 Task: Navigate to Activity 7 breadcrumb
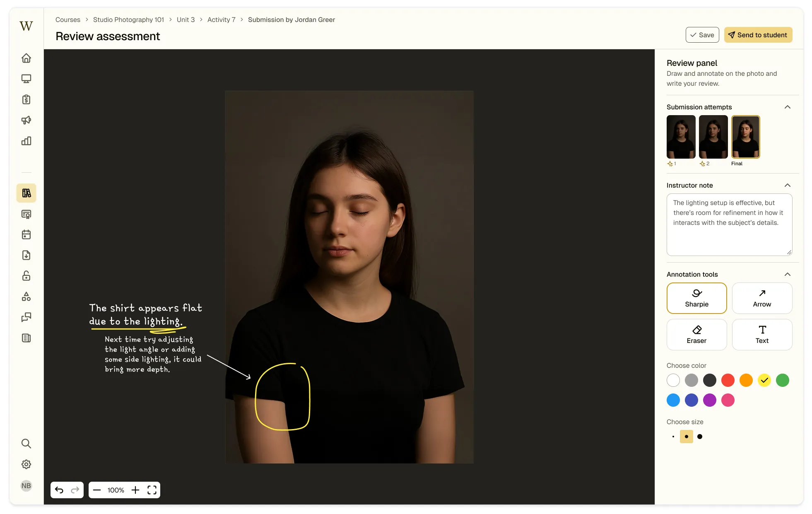pyautogui.click(x=221, y=19)
